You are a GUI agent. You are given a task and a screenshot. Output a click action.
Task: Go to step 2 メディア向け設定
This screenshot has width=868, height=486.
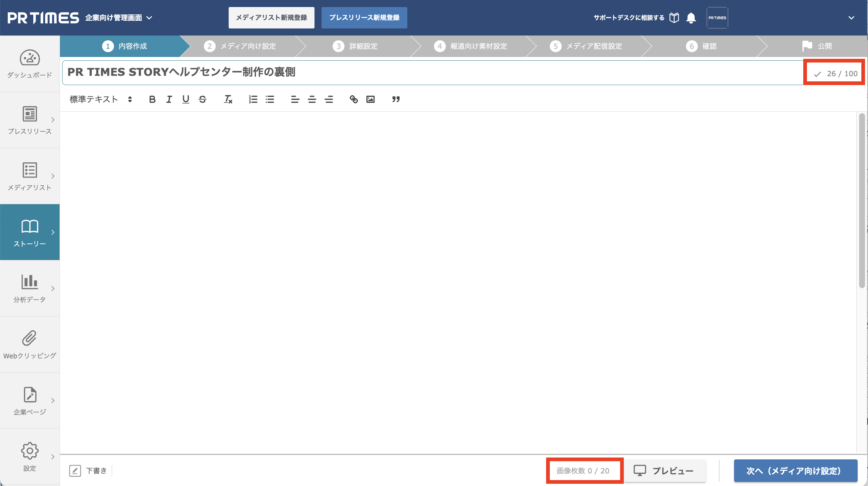pos(240,46)
